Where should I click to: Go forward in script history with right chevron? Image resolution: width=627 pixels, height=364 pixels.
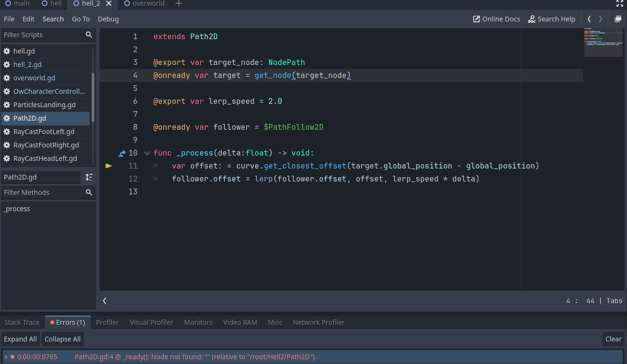click(599, 19)
